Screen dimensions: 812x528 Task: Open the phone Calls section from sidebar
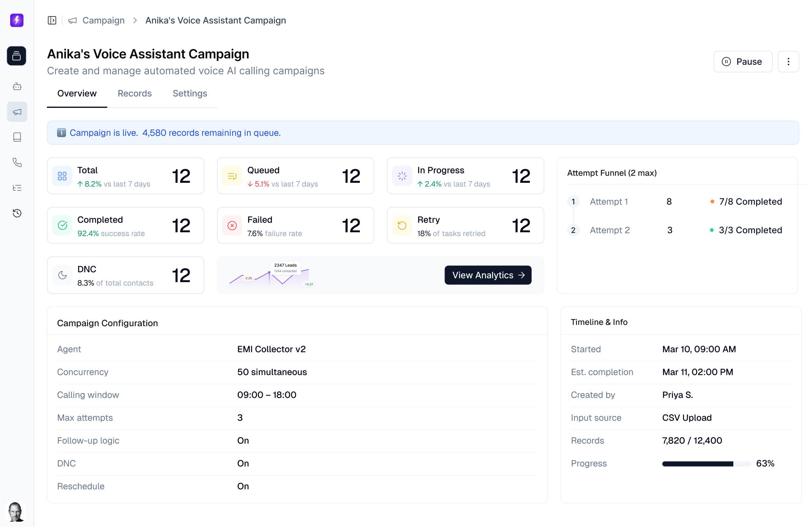click(x=17, y=162)
